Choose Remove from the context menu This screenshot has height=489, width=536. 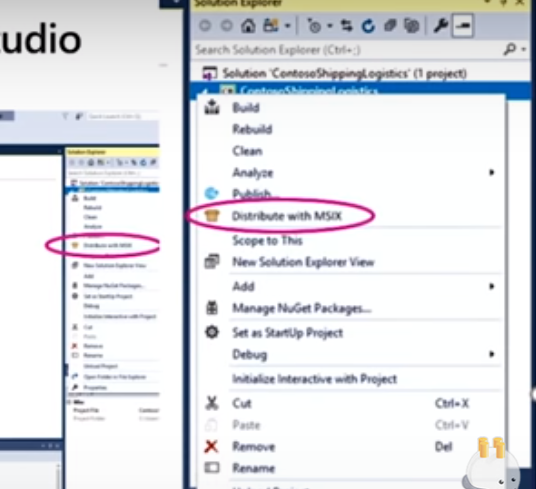click(x=254, y=447)
